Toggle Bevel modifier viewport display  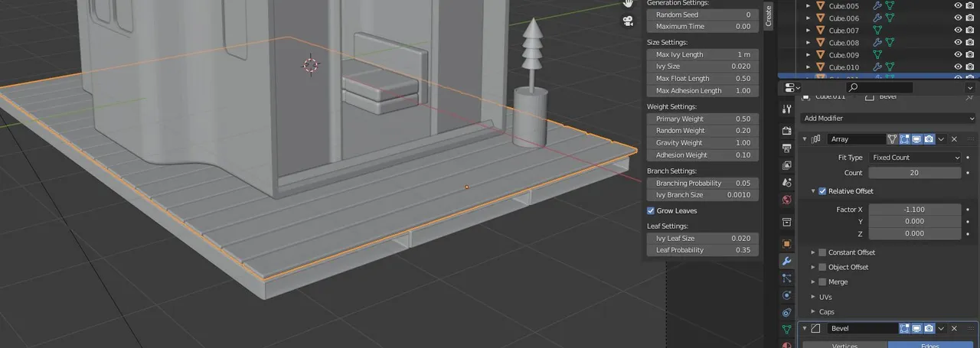(916, 328)
